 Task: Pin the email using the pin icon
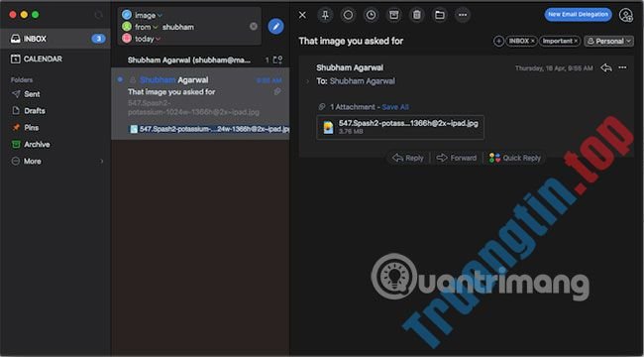click(x=325, y=15)
